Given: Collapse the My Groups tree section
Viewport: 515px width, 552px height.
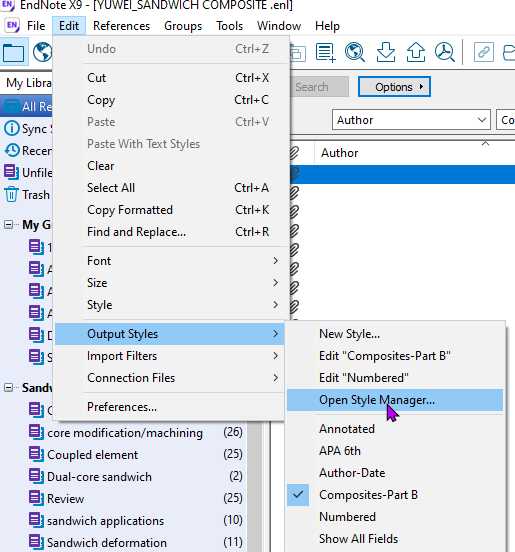Looking at the screenshot, I should 8,225.
